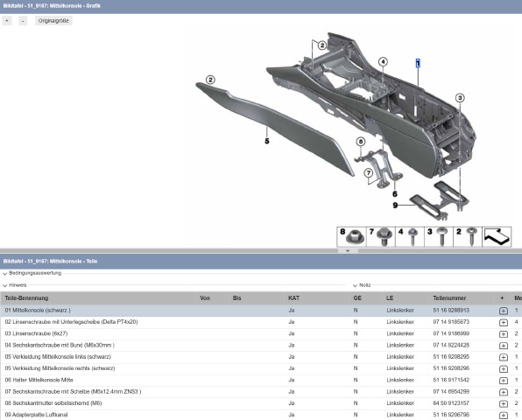Select hardware thumbnail 2 screw
The width and height of the screenshot is (522, 420).
pos(468,237)
